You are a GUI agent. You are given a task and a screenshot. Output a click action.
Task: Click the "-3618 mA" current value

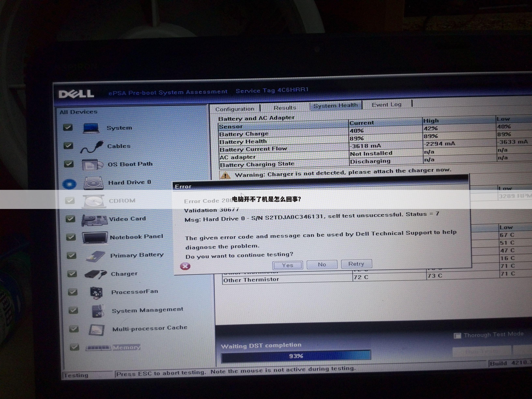[365, 146]
